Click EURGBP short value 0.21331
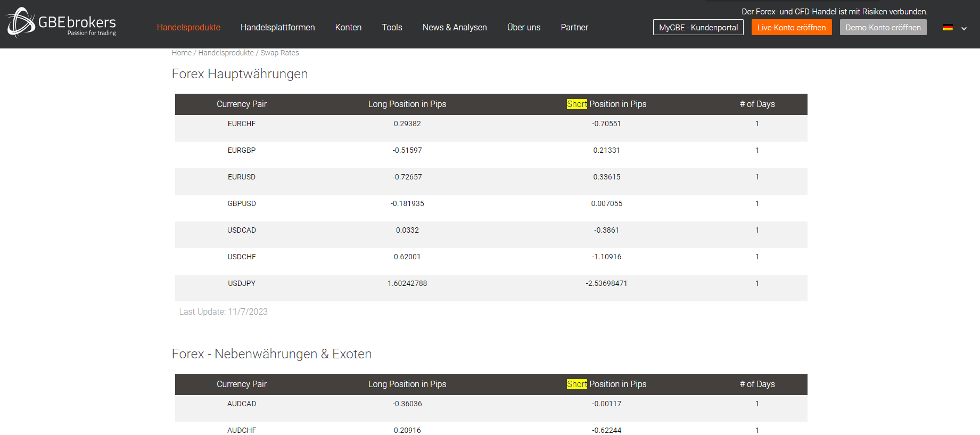The width and height of the screenshot is (980, 435). click(x=607, y=150)
